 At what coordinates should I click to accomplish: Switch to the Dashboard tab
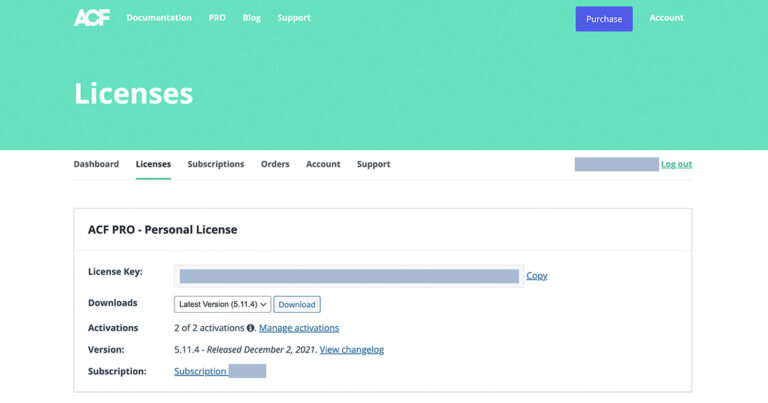96,164
